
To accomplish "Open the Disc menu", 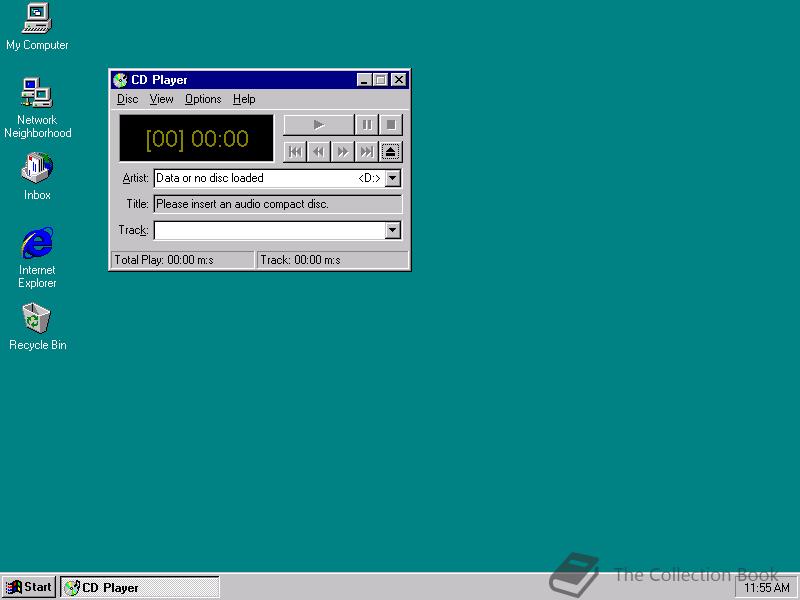I will (128, 99).
